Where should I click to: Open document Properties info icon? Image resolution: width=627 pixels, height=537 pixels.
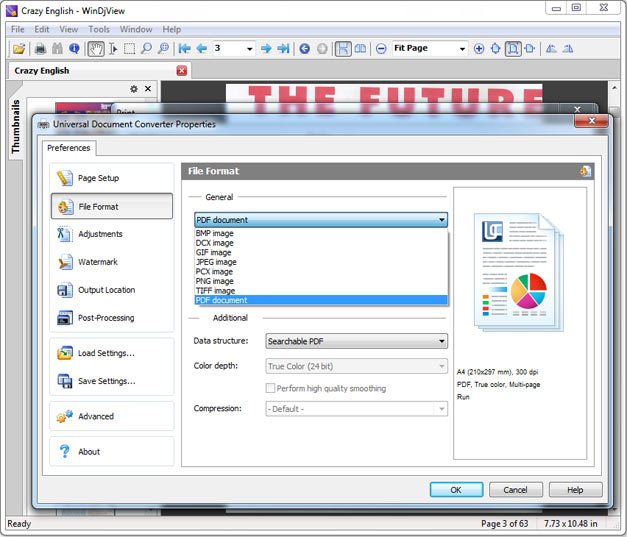74,49
